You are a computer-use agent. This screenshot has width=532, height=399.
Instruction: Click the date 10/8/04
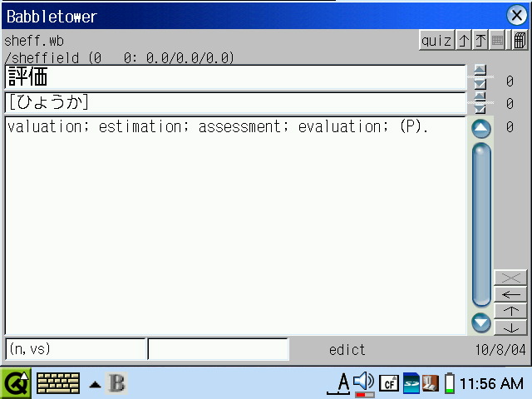[500, 350]
